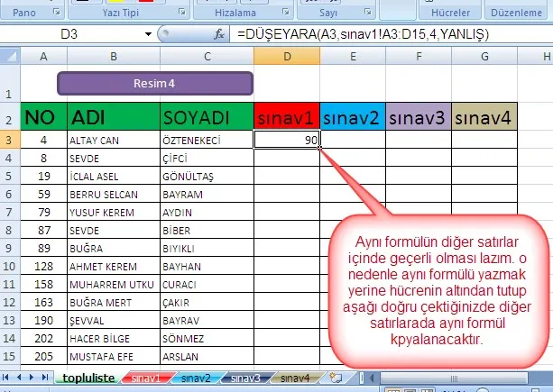Click the purple Resim4 button

[x=154, y=83]
